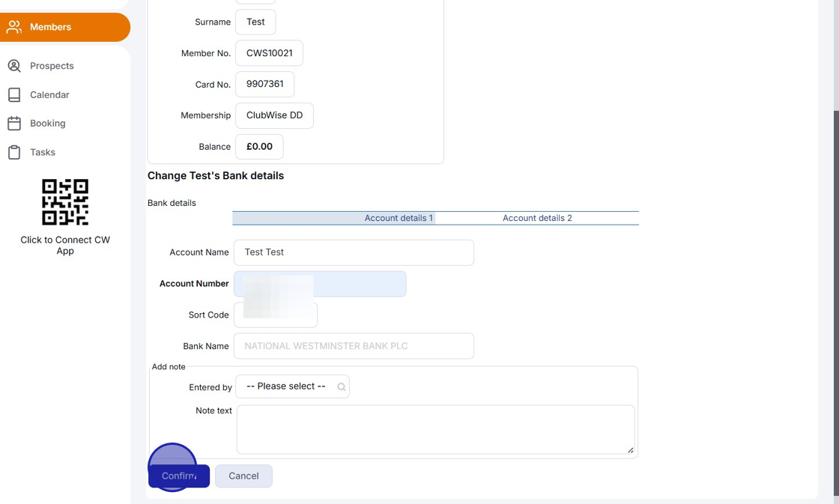The width and height of the screenshot is (839, 504).
Task: Click the Member No. value CWS10021
Action: pos(269,53)
